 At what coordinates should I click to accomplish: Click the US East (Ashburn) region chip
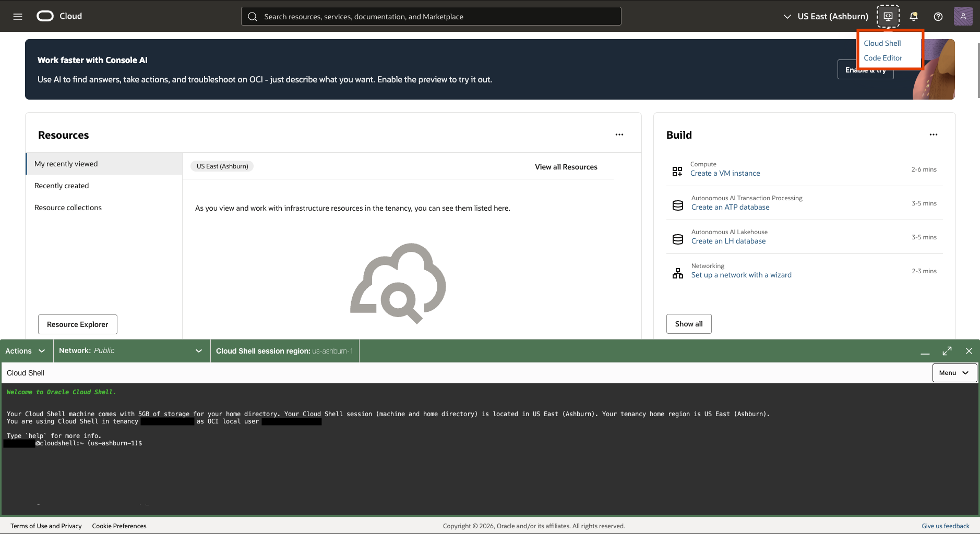click(x=222, y=166)
